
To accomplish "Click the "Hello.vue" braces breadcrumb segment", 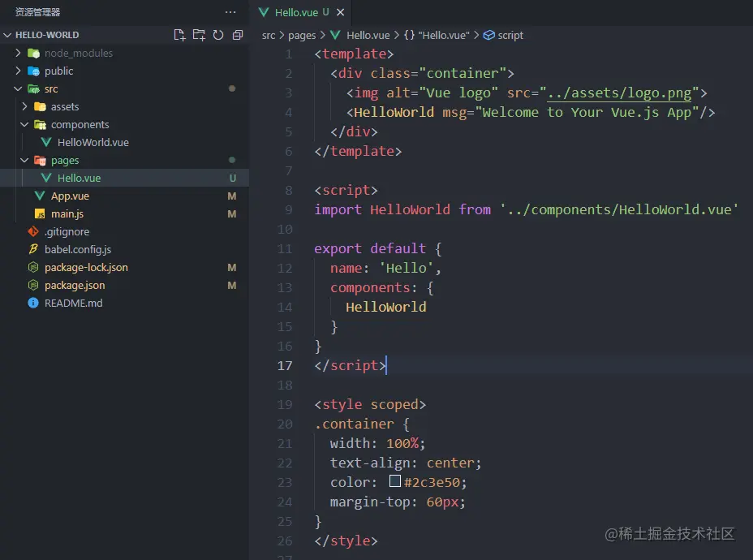I will tap(437, 35).
